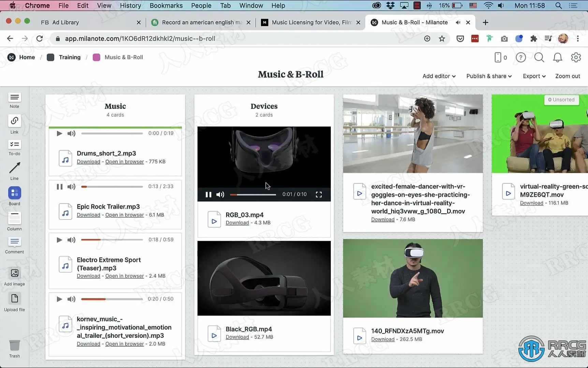Open a new Chrome tab
Screen dimensions: 588x368
(485, 22)
